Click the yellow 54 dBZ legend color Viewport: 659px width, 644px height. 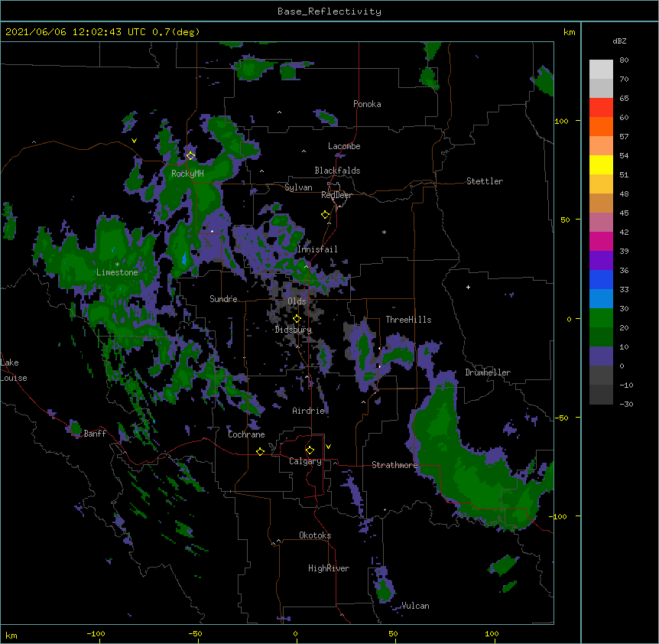click(x=601, y=164)
